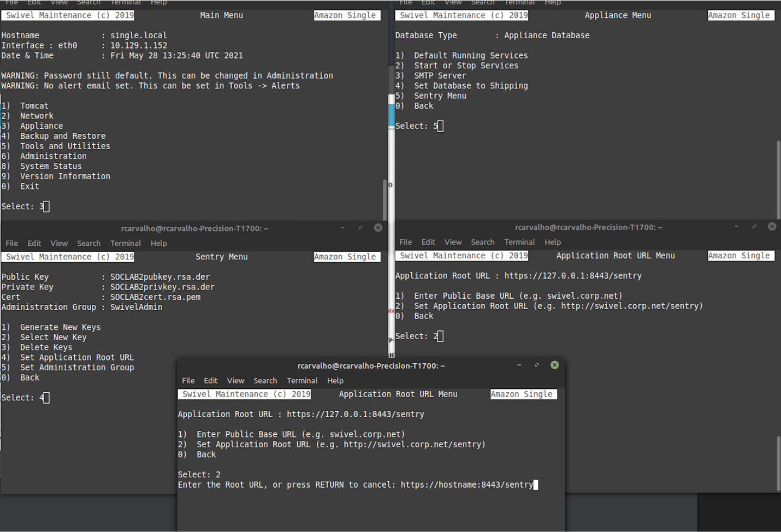Image resolution: width=781 pixels, height=532 pixels.
Task: Click the Main Menu terminal scrollbar
Action: tap(384, 199)
